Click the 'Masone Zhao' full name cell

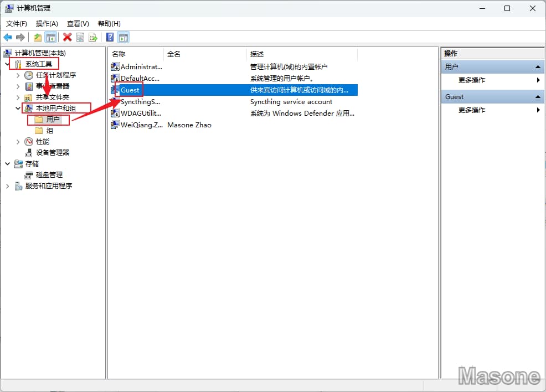coord(189,125)
